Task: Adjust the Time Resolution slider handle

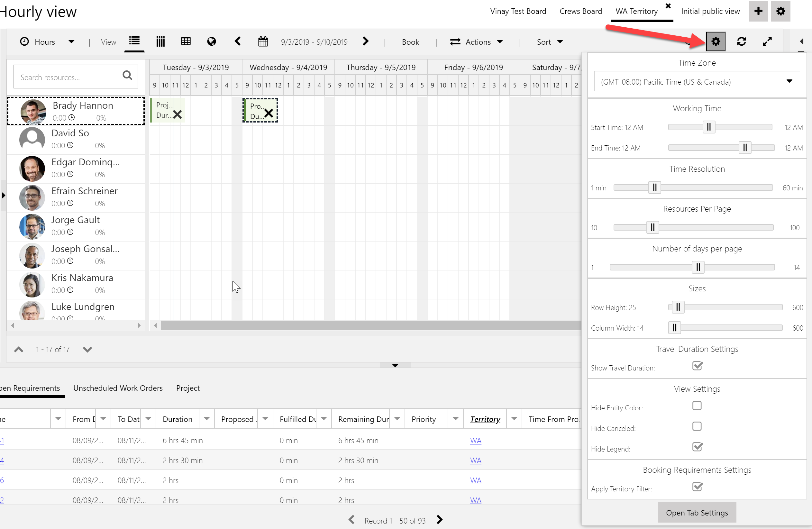Action: pos(654,187)
